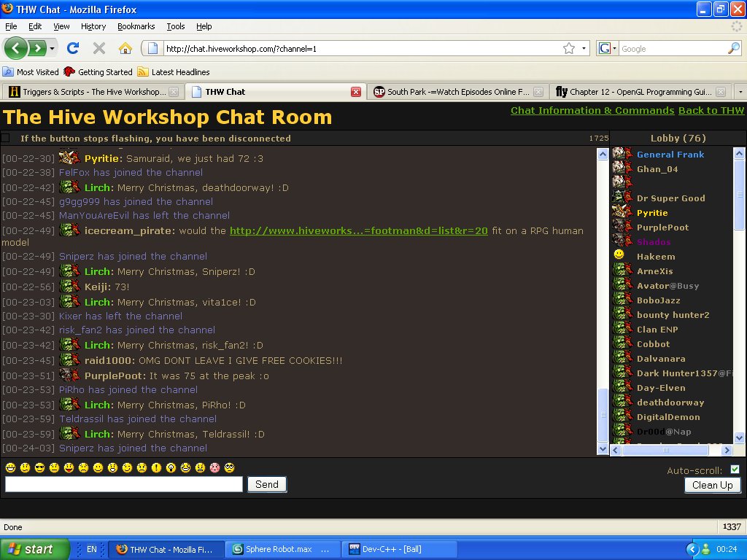This screenshot has height=560, width=747.
Task: Go to the browser Home page
Action: (x=125, y=48)
